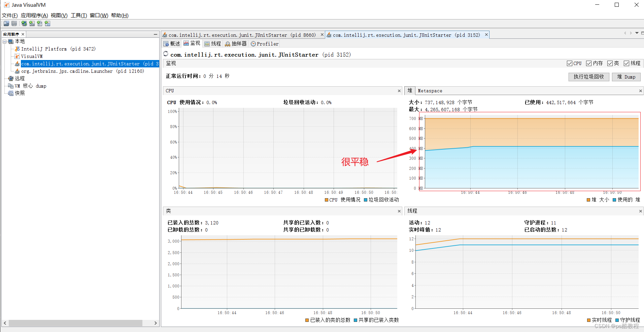Click the Java VisualVM title bar icon
Screen dimensions: 644x332
coord(7,5)
